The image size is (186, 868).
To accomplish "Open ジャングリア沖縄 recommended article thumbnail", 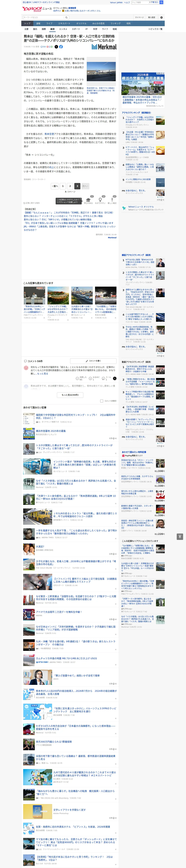I will 58,296.
